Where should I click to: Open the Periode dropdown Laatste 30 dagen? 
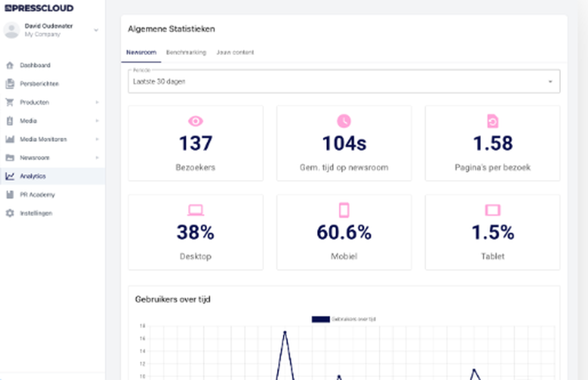[344, 81]
